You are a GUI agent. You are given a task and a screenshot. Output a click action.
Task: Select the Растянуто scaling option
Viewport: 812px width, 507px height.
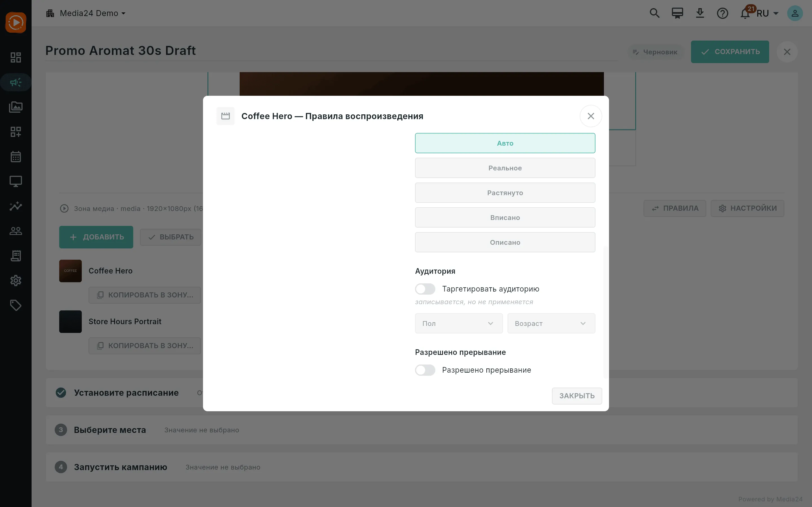coord(505,193)
